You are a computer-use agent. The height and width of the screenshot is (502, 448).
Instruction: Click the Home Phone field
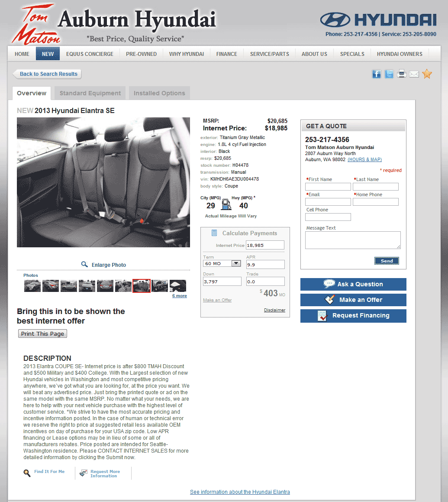(x=376, y=202)
